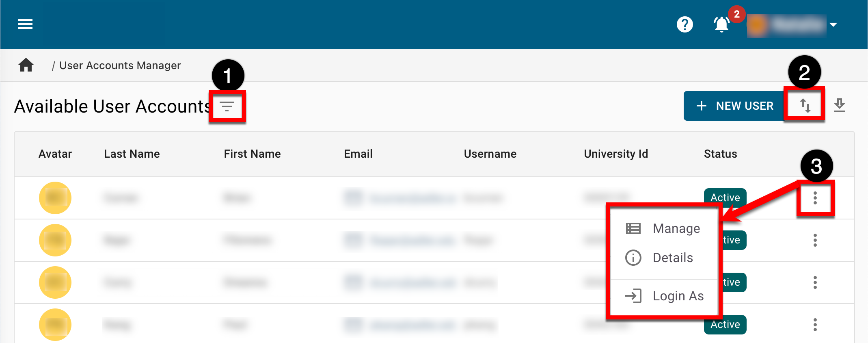
Task: Click the download export icon
Action: (x=839, y=106)
